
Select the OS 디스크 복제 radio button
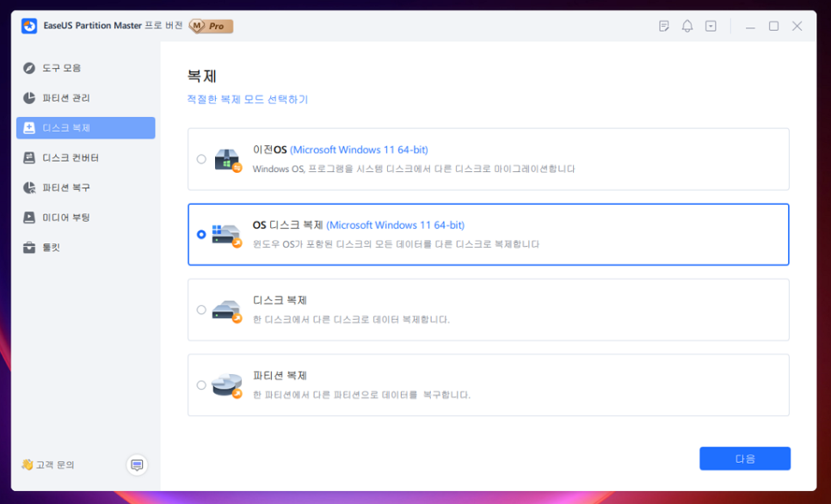(201, 234)
